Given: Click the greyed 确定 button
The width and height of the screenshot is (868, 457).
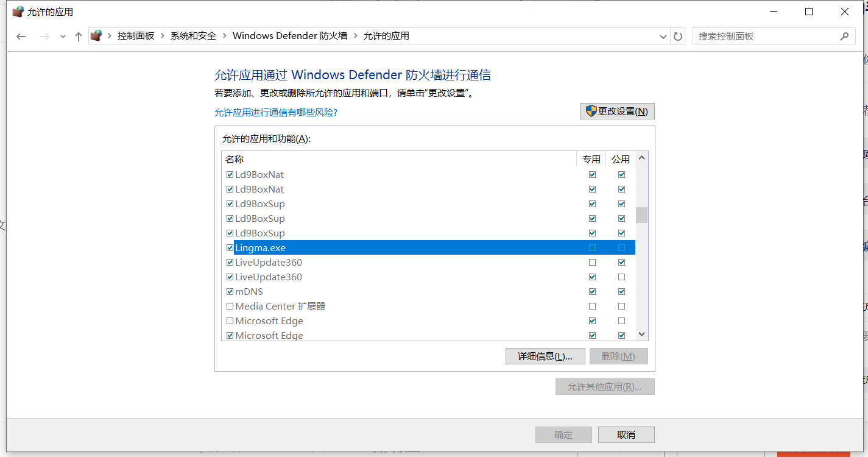Looking at the screenshot, I should point(563,434).
